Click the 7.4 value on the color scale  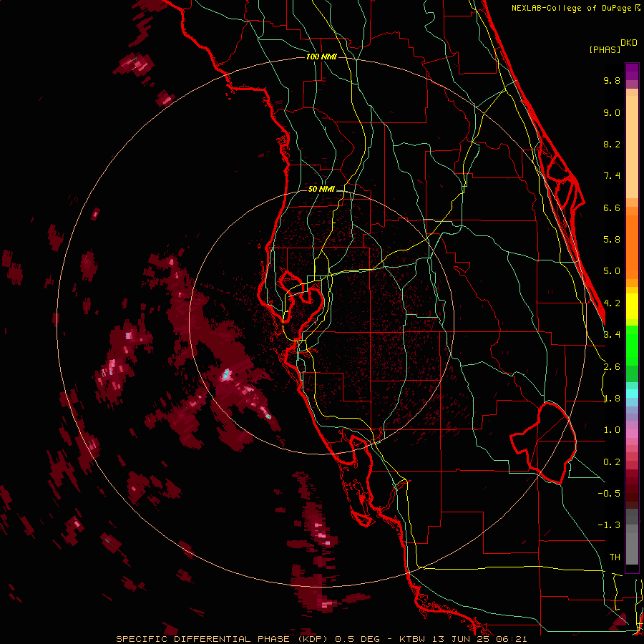point(612,176)
